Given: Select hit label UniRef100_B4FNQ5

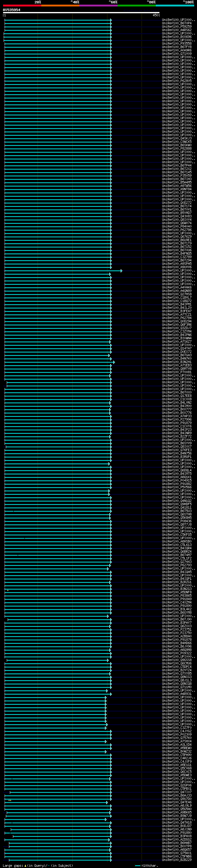Looking at the screenshot, I should pyautogui.click(x=177, y=253).
